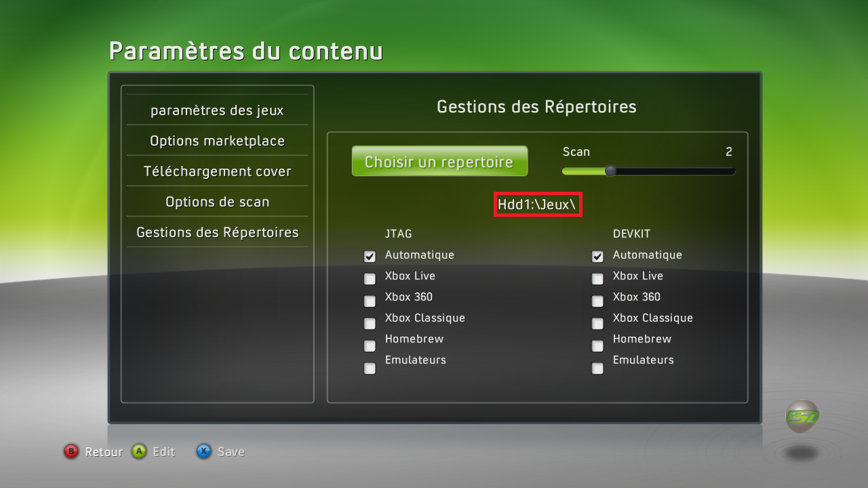Image resolution: width=868 pixels, height=488 pixels.
Task: Click the red B Retour icon
Action: pyautogui.click(x=71, y=451)
